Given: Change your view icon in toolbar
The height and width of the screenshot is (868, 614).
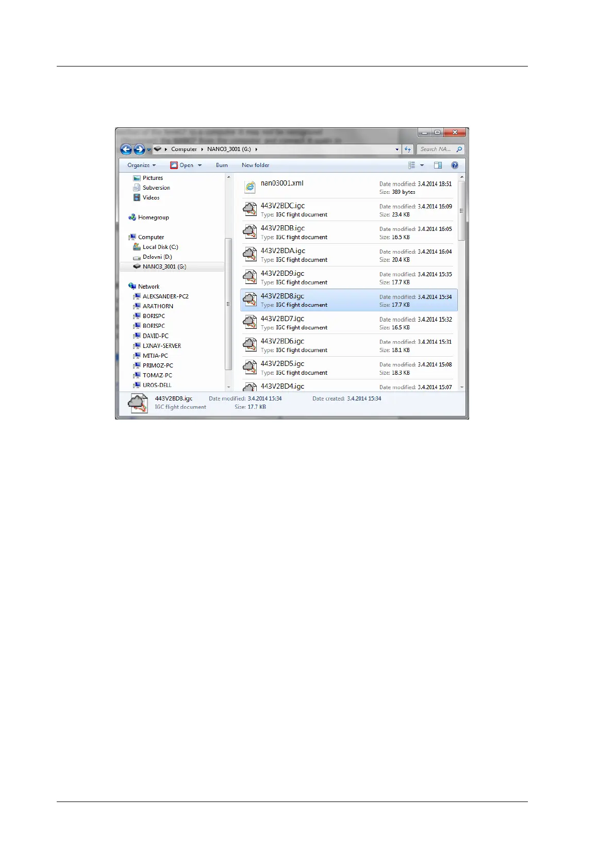Looking at the screenshot, I should tap(411, 165).
